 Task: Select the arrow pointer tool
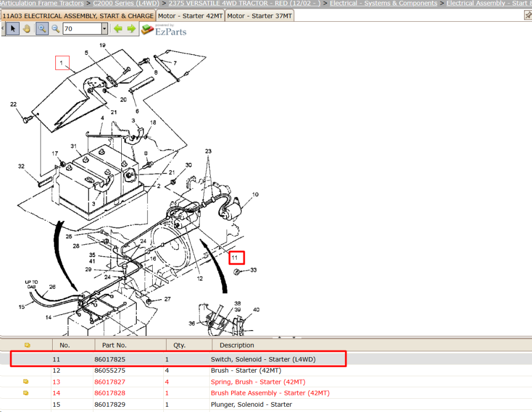tap(13, 29)
